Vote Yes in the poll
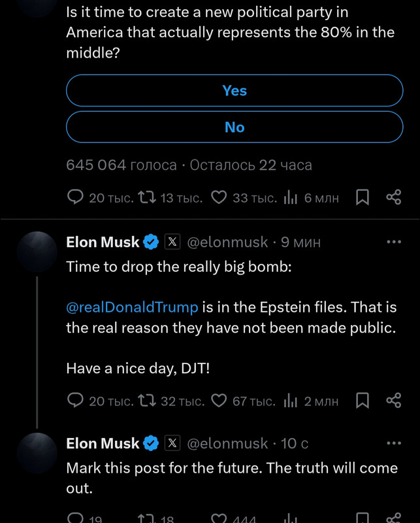 tap(234, 90)
